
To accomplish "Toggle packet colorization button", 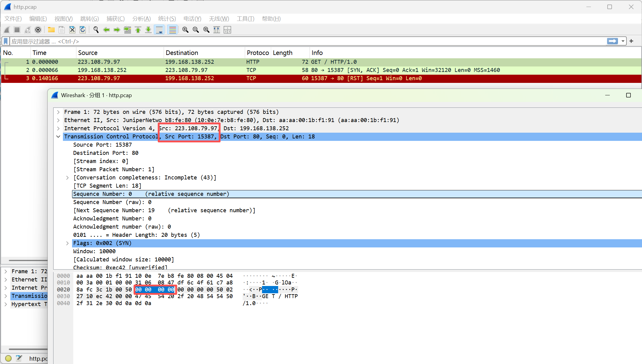I will pos(172,30).
